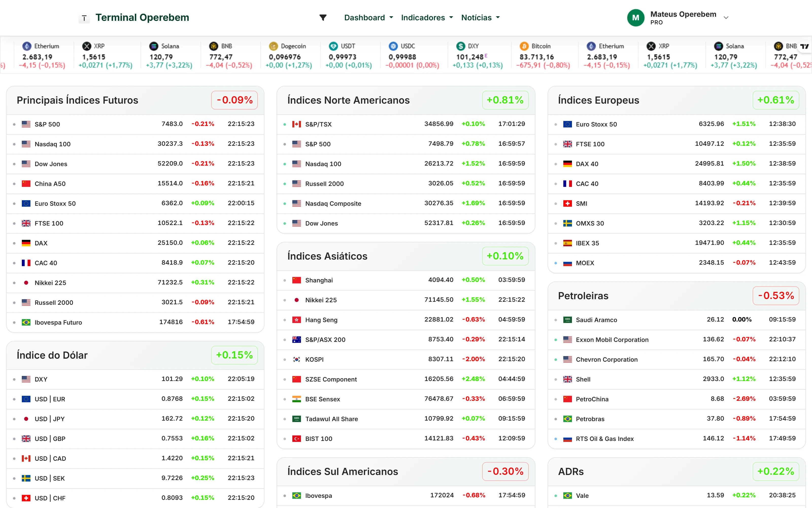Click the first BNB icon in ticker
The width and height of the screenshot is (812, 508).
[x=213, y=46]
